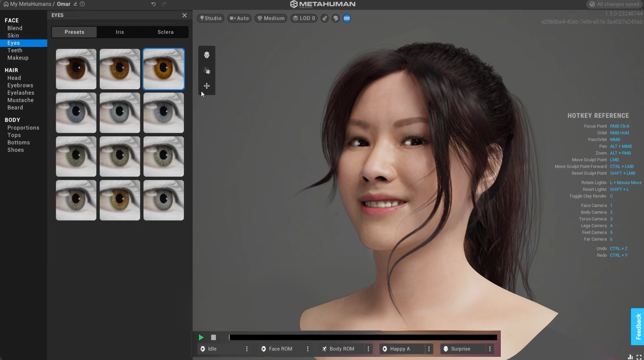Choose the dark brown eye preset, first in row one

(x=76, y=69)
